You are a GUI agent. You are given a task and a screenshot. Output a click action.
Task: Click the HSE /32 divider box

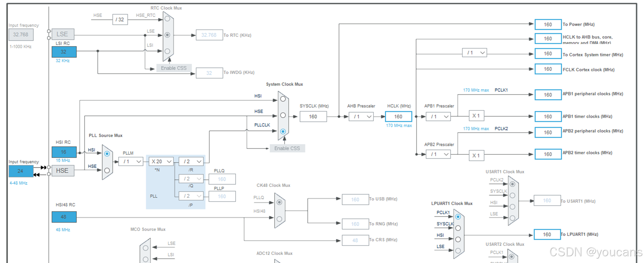click(120, 20)
